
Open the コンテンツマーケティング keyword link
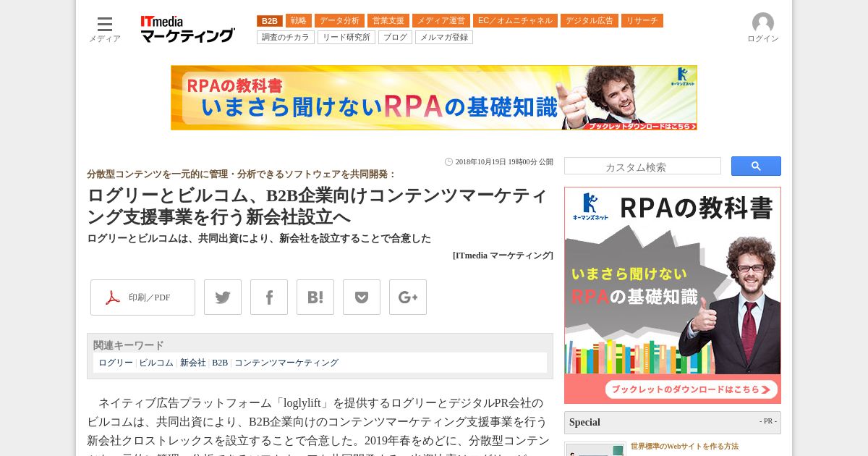286,363
